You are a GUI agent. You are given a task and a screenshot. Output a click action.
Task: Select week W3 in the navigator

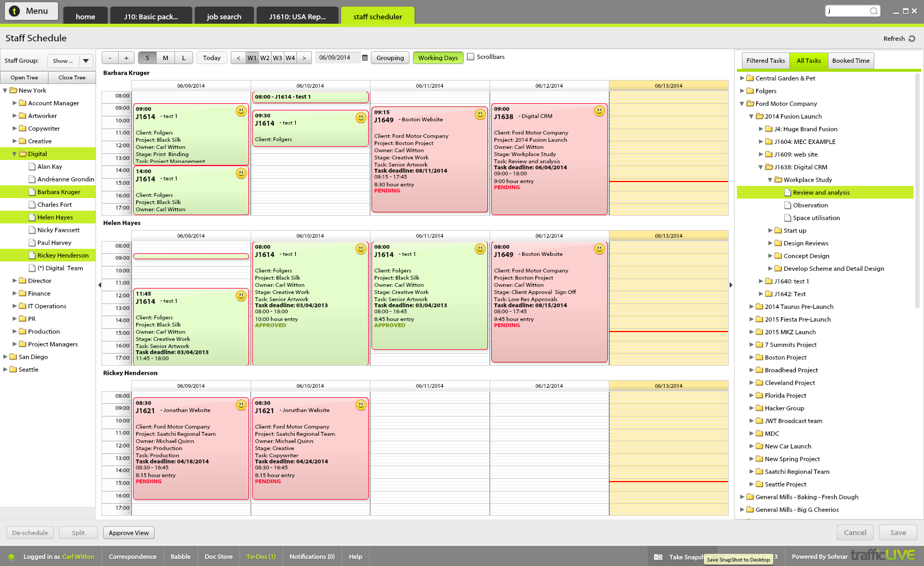pos(277,58)
